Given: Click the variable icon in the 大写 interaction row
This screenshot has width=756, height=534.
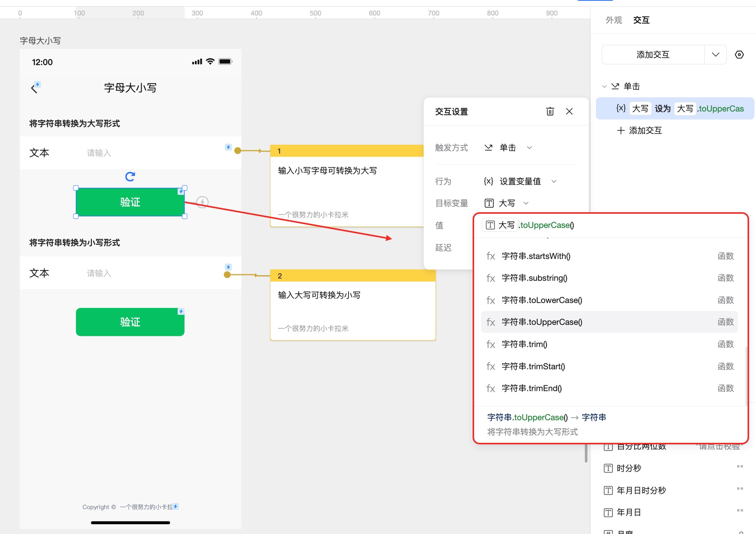Looking at the screenshot, I should (621, 108).
